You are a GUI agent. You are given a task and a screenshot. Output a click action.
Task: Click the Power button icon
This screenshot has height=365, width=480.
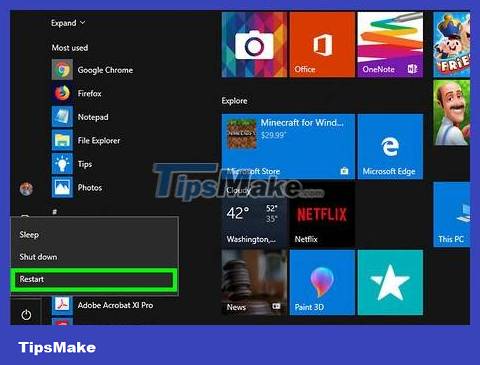tap(26, 315)
